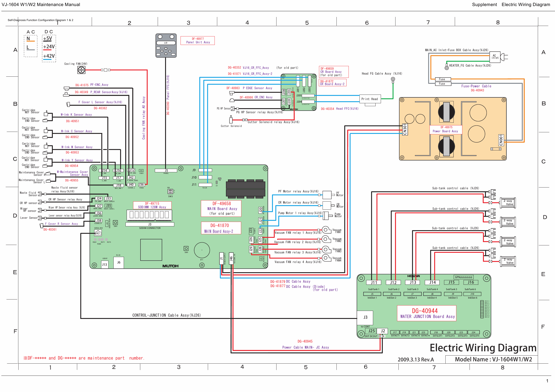Click the SW3 DIP switch on main board
The height and width of the screenshot is (392, 555).
click(x=170, y=191)
